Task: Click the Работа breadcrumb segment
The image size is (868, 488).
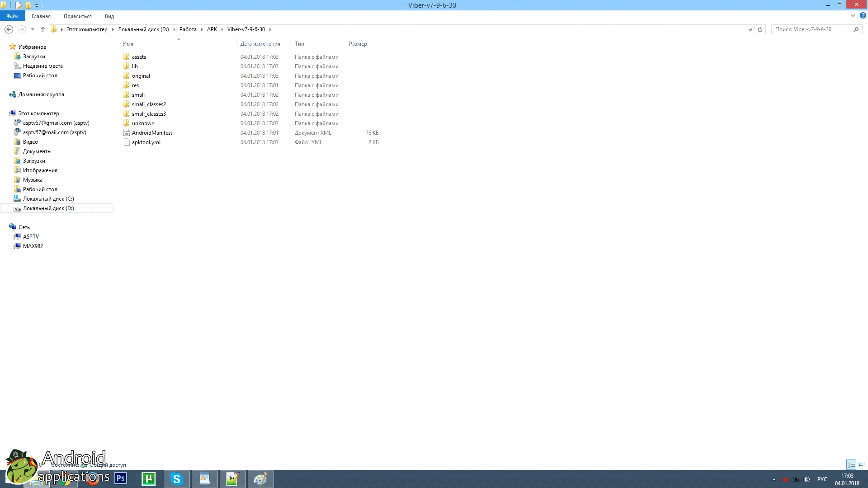Action: 188,29
